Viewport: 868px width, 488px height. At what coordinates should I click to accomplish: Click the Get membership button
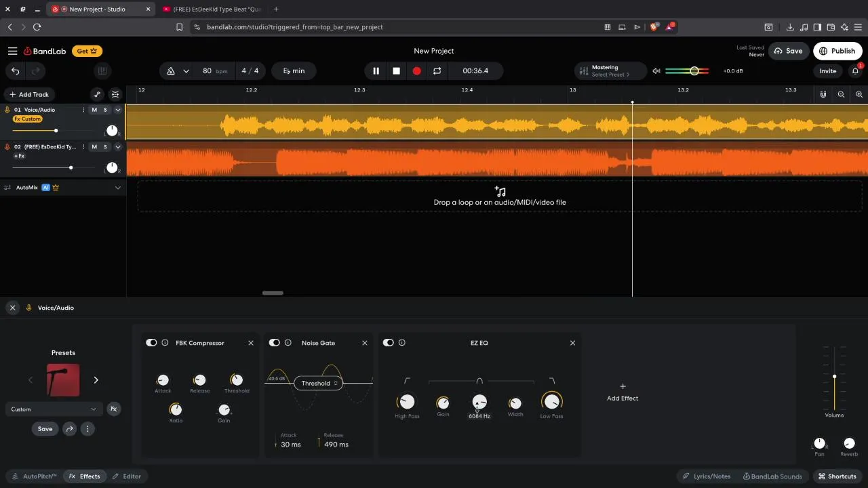87,51
